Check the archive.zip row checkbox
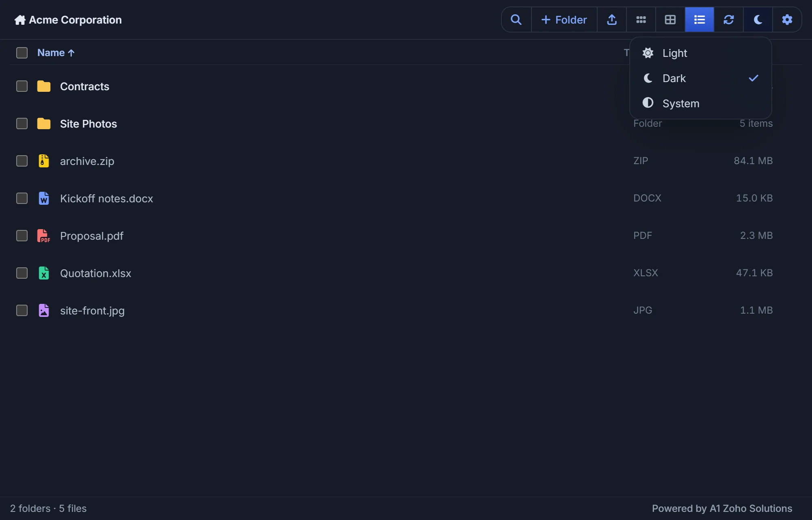Viewport: 812px width, 520px height. click(22, 161)
